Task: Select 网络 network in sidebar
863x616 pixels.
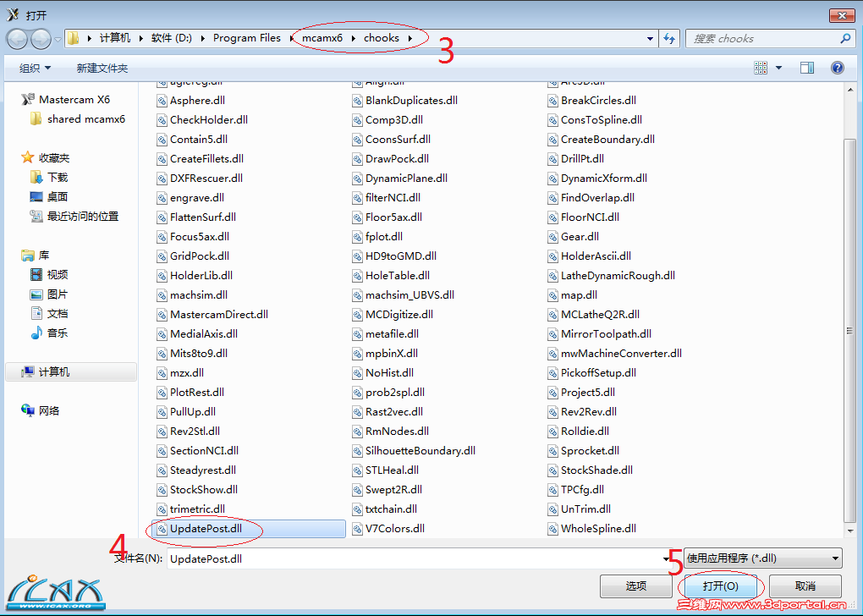Action: point(40,410)
